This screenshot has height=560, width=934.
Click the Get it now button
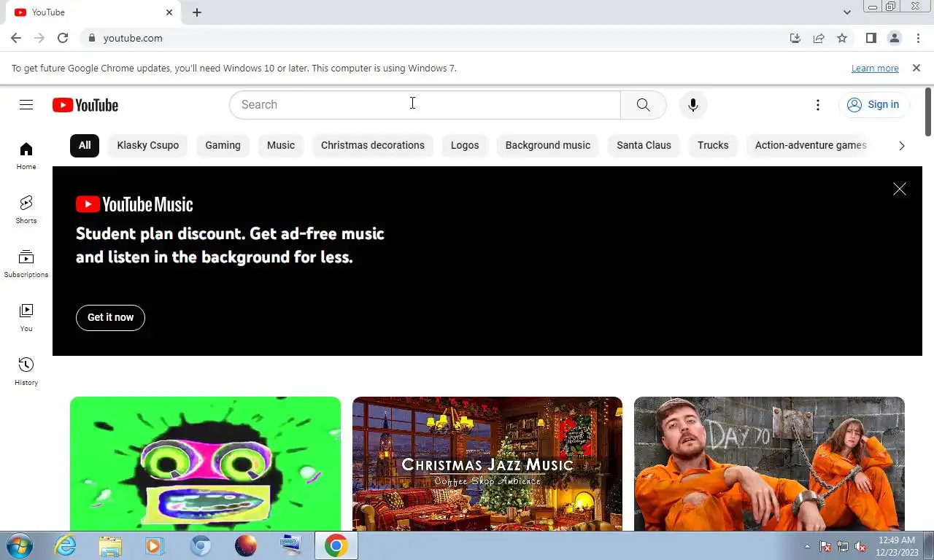pos(110,317)
